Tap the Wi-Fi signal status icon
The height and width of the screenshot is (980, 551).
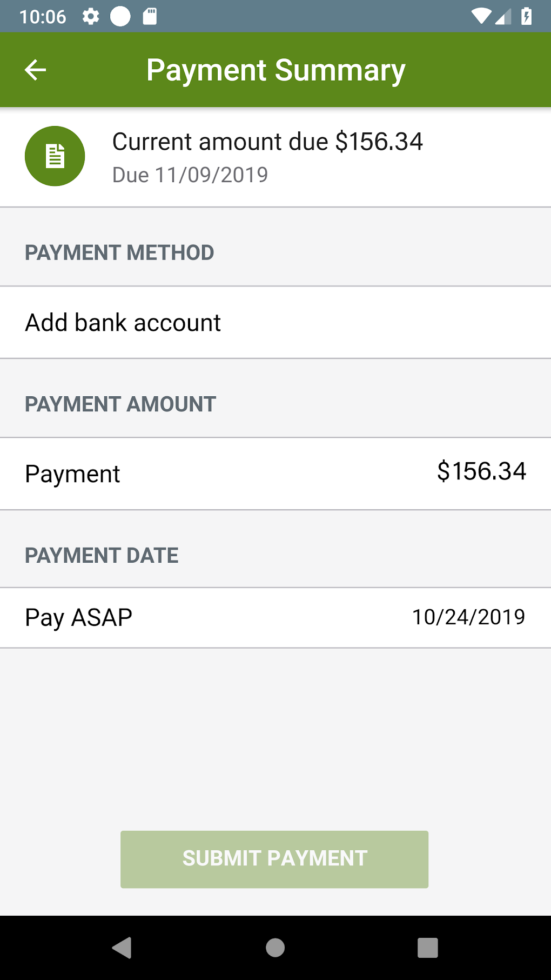point(480,16)
